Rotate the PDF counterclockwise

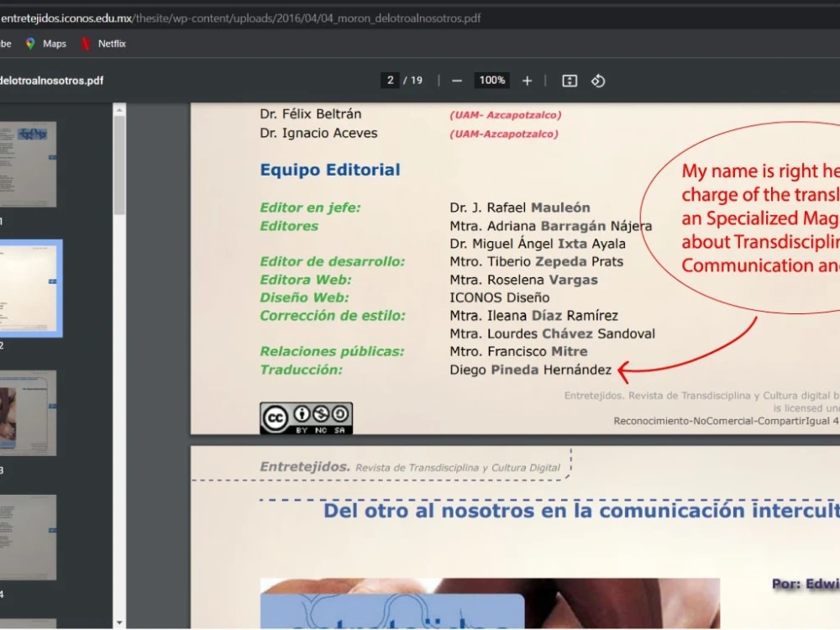tap(598, 81)
